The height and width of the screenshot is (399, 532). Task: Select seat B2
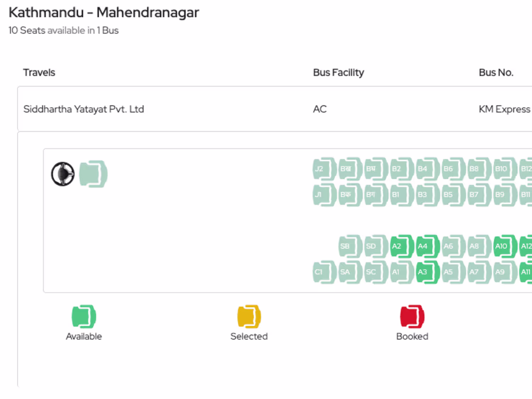pyautogui.click(x=401, y=169)
